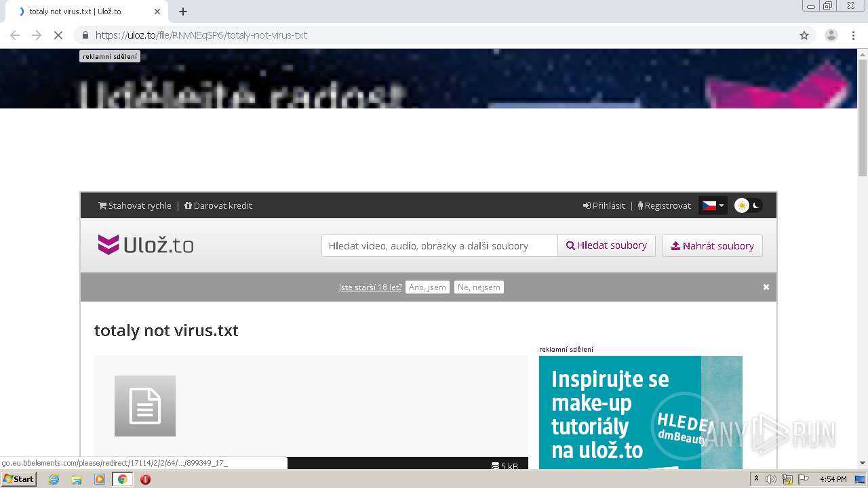Click the volume tray icon
The width and height of the screenshot is (868, 488).
click(x=771, y=479)
